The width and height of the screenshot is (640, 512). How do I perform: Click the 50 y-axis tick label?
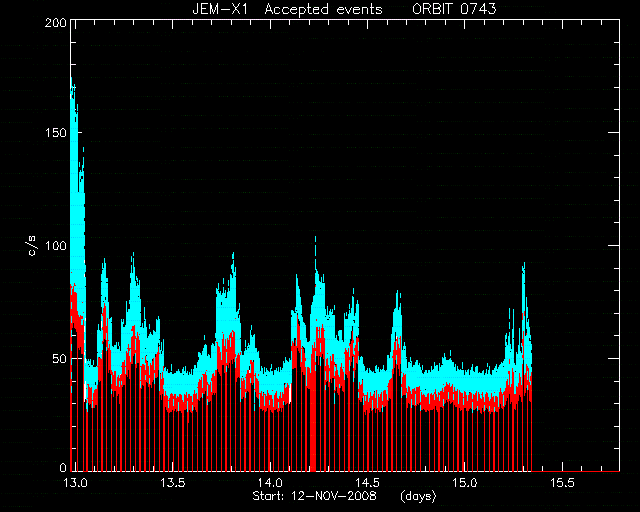point(59,359)
